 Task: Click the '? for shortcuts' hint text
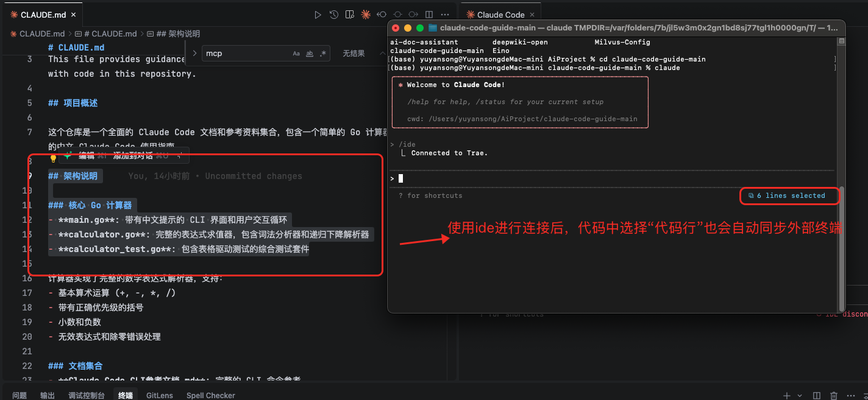point(430,195)
